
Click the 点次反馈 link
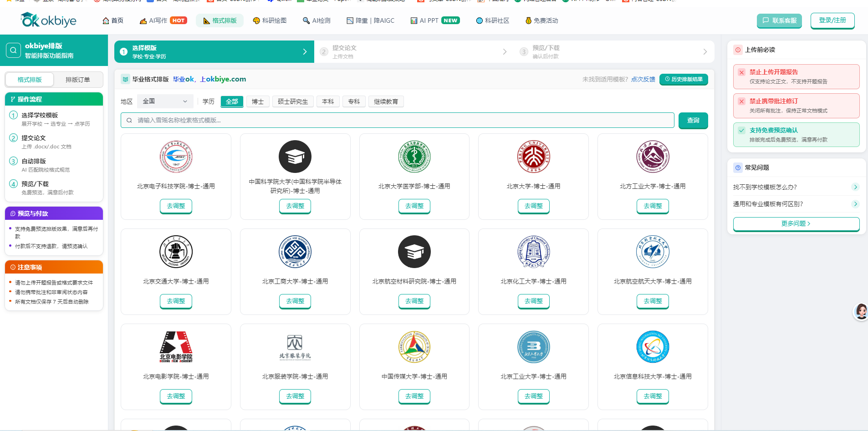(643, 79)
